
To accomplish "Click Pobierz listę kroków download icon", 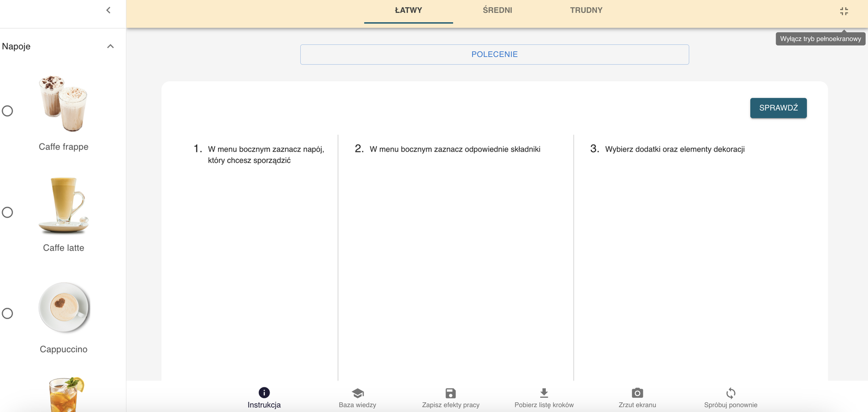I will coord(544,392).
